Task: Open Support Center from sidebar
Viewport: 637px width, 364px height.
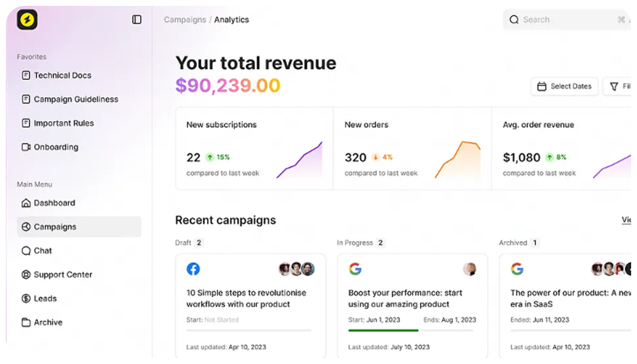Action: click(x=62, y=275)
